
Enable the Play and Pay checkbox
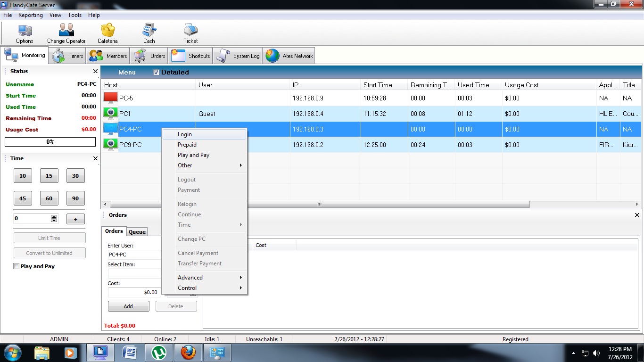pyautogui.click(x=17, y=266)
